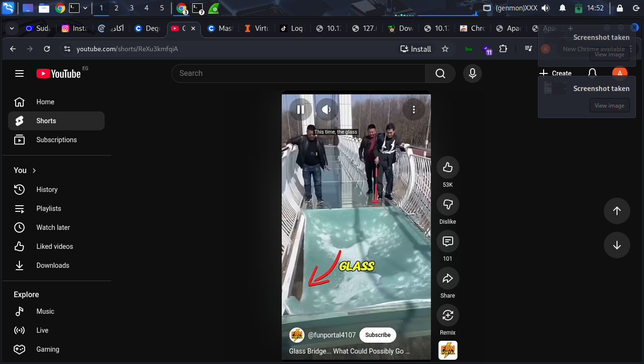Open YouTube notifications bell
The height and width of the screenshot is (364, 644).
pyautogui.click(x=592, y=73)
